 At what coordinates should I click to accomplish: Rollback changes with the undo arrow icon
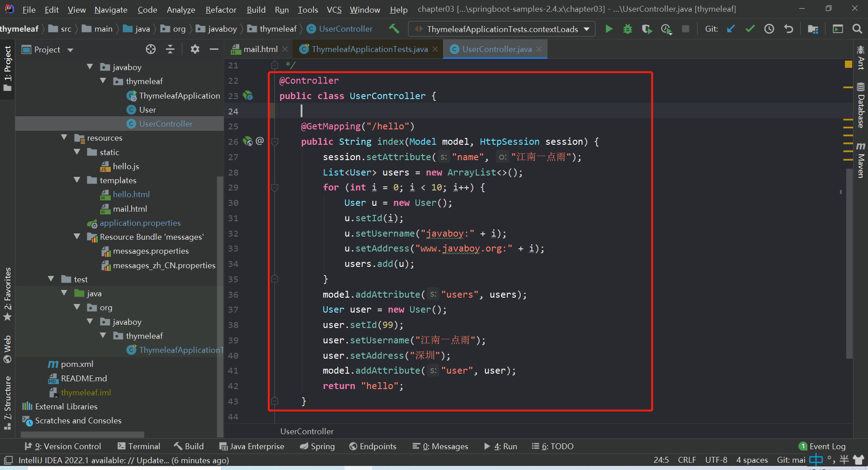point(788,29)
